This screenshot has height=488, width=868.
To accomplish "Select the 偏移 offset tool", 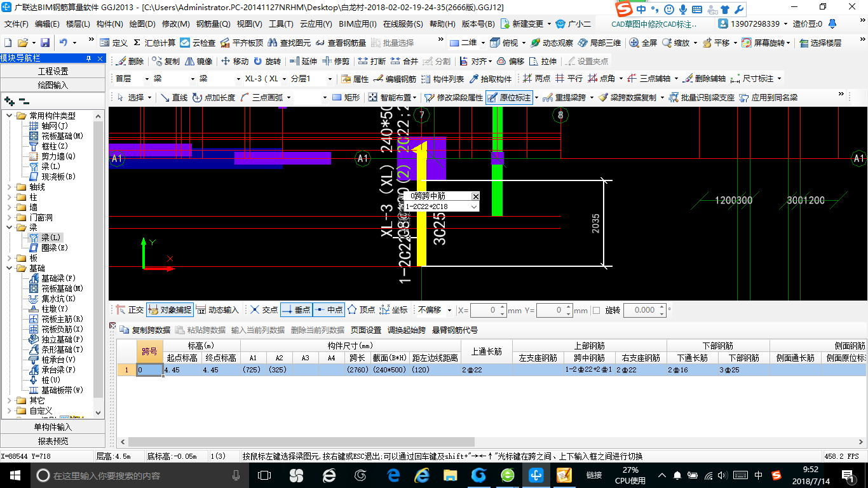I will tap(510, 62).
